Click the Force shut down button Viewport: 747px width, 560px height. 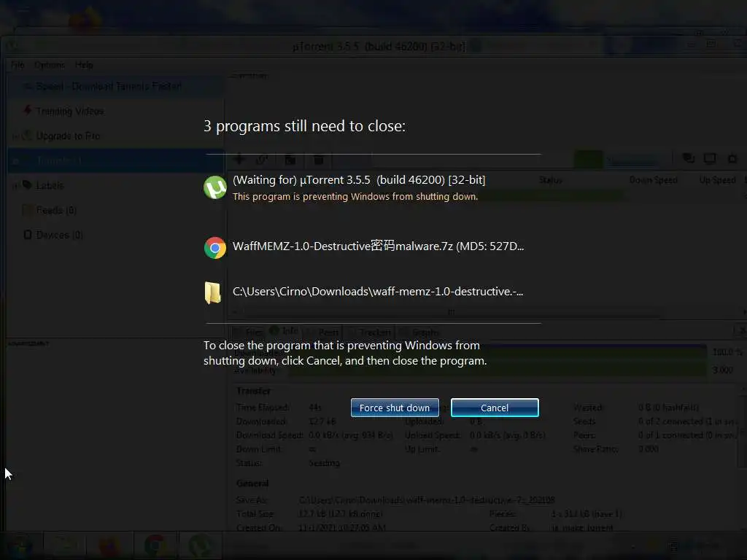[x=395, y=408]
